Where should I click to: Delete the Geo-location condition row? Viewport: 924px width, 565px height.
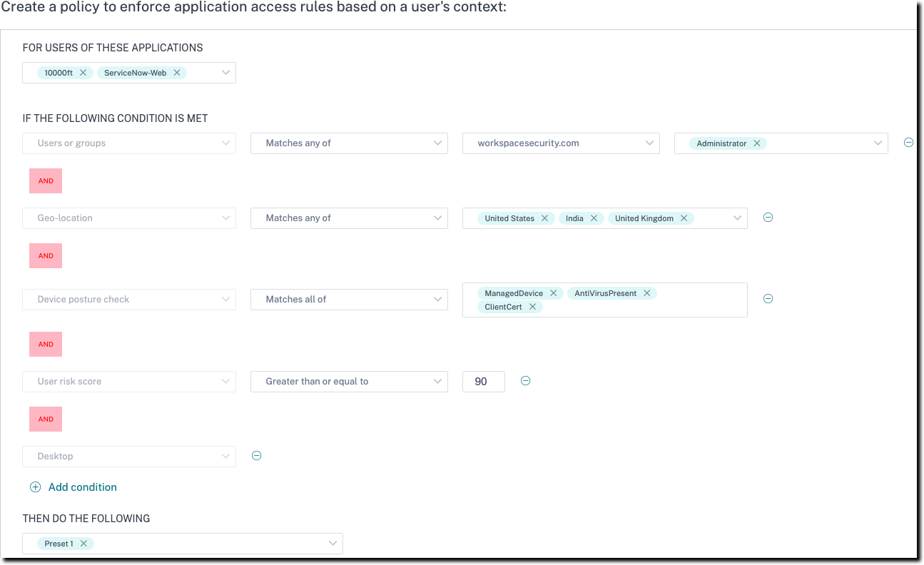point(768,218)
